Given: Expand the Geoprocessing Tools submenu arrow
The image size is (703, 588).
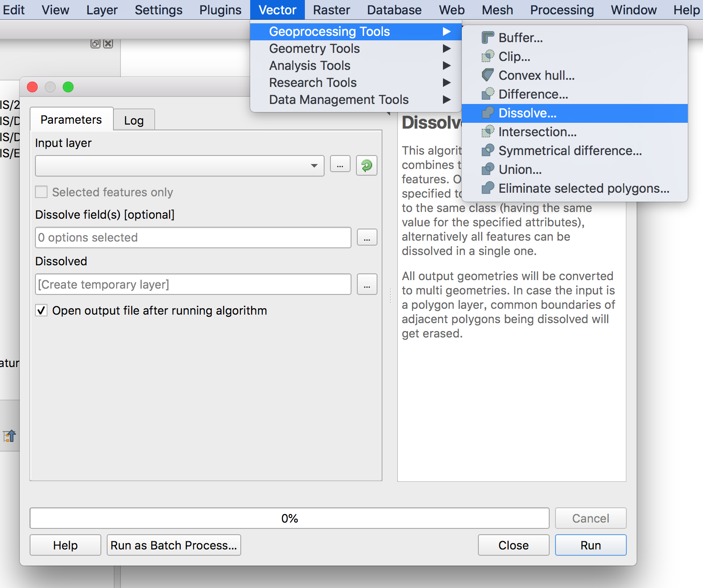Looking at the screenshot, I should click(x=447, y=31).
